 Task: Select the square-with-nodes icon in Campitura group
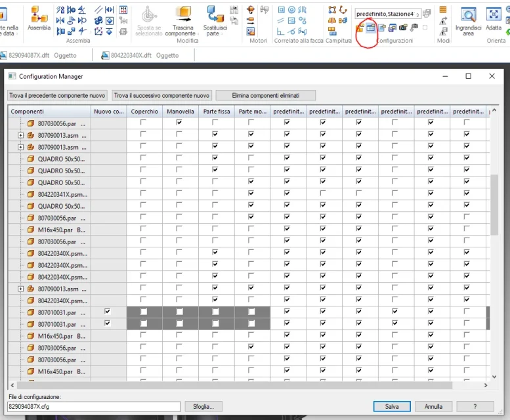coord(332,10)
